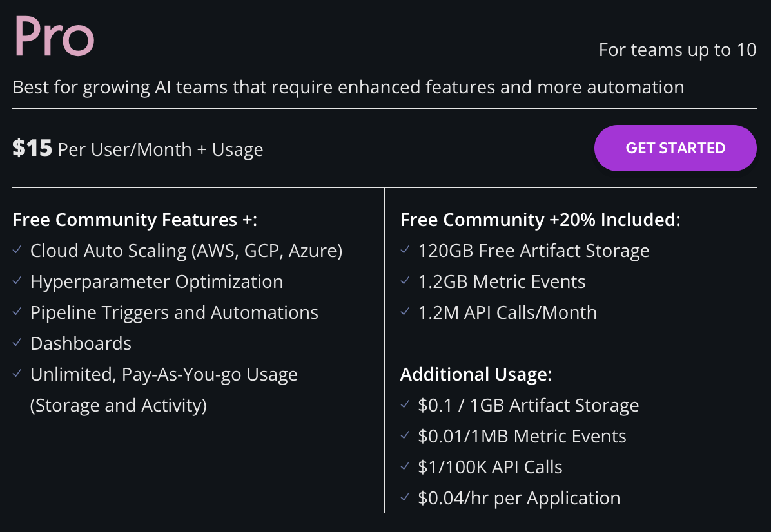Click the checkmark next to Dashboards

coord(17,343)
